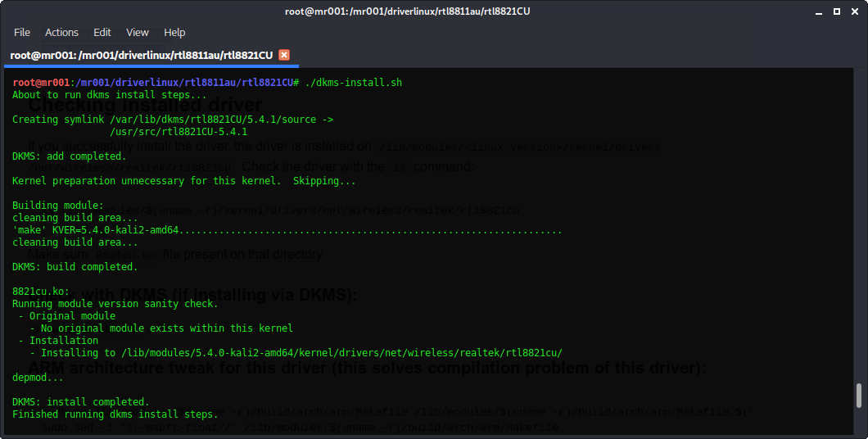Click the 'DKMS: install completed.' line
The width and height of the screenshot is (868, 439).
(80, 402)
